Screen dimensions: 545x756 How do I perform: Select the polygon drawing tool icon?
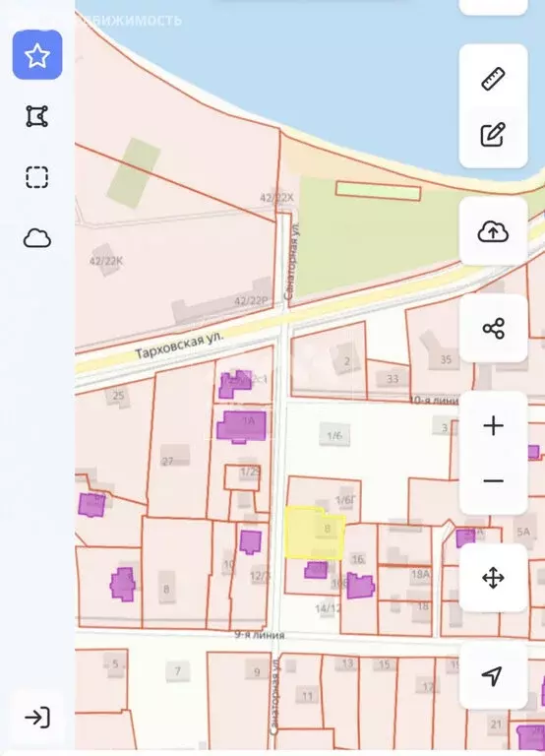point(37,116)
